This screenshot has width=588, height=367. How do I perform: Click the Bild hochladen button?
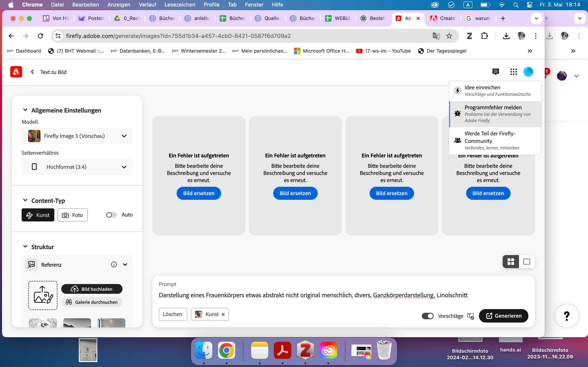[92, 289]
